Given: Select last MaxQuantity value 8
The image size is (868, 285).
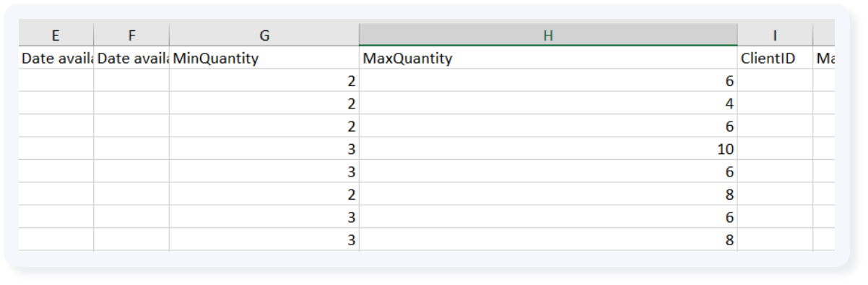Looking at the screenshot, I should (x=548, y=239).
